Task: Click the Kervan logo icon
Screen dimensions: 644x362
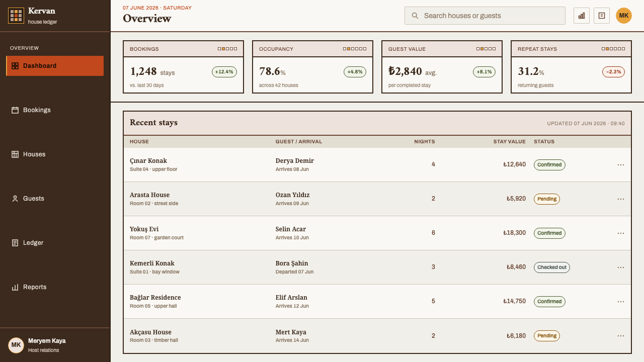Action: (x=16, y=16)
